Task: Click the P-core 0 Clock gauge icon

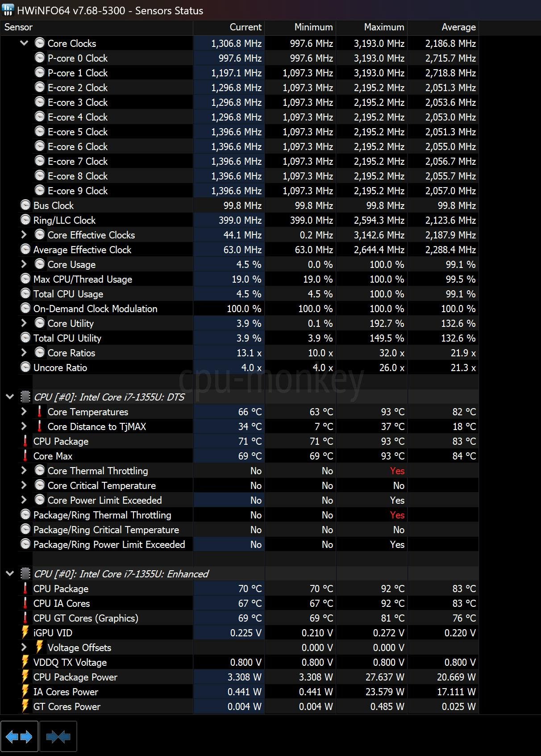Action: 40,58
